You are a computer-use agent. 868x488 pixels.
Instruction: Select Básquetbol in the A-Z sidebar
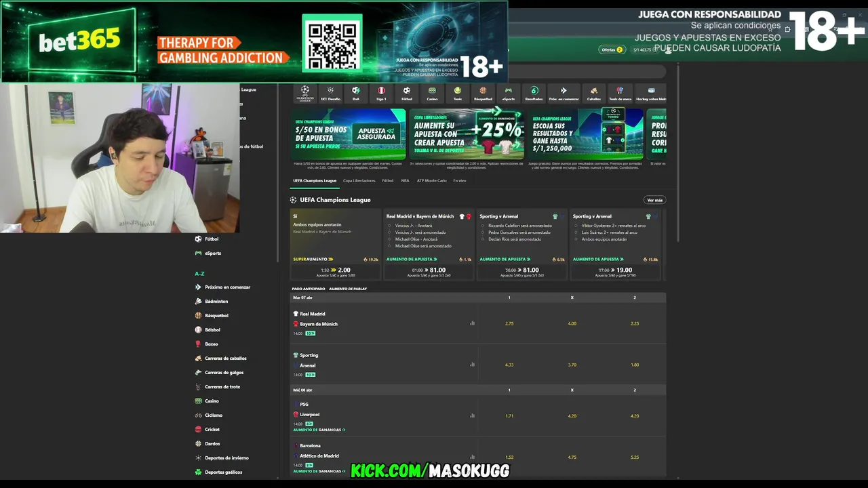click(216, 315)
